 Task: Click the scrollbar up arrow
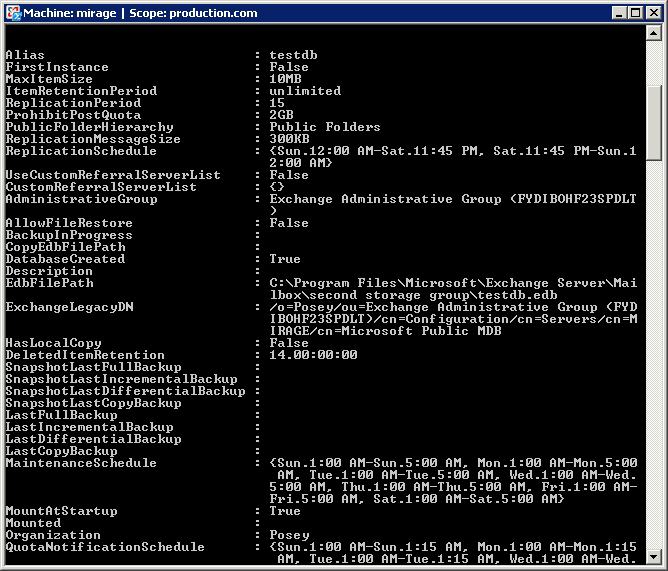[655, 34]
